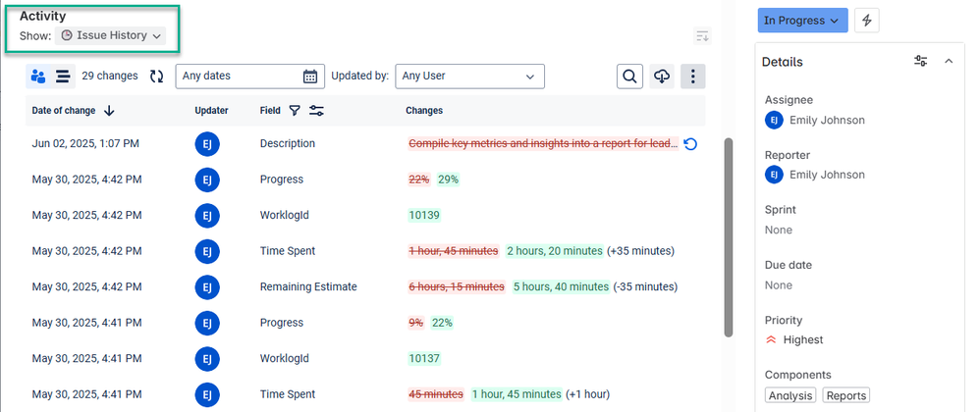Click '5 hours, 40 minutes' remaining estimate
This screenshot has width=980, height=412.
click(x=561, y=287)
